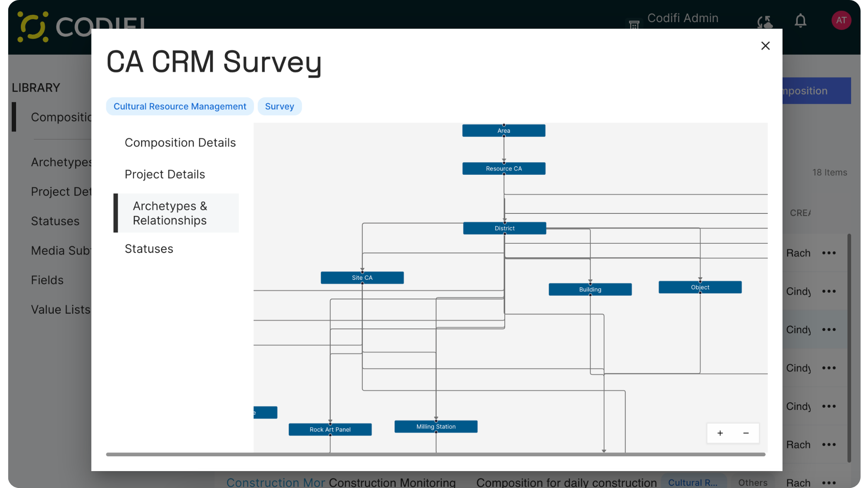Click the Survey tag chip
The image size is (868, 488).
(x=279, y=106)
